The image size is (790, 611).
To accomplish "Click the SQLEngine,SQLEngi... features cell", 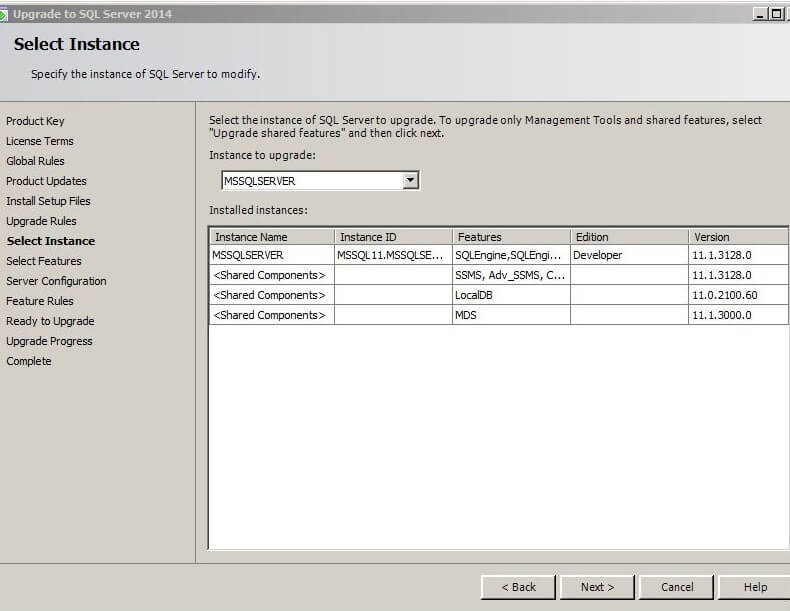I will point(511,255).
